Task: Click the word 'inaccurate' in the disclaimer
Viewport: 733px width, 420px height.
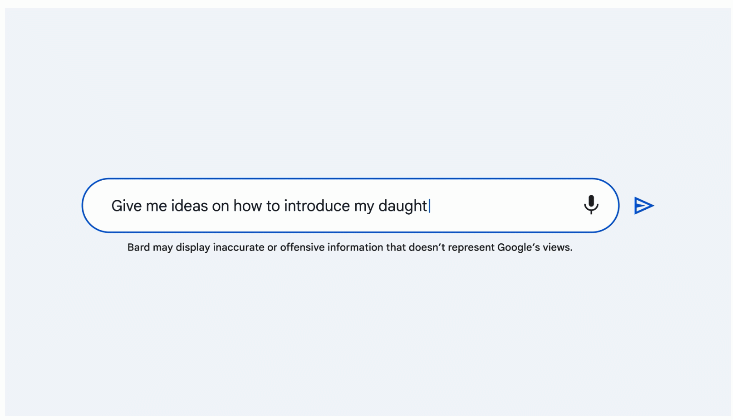Action: [x=238, y=247]
